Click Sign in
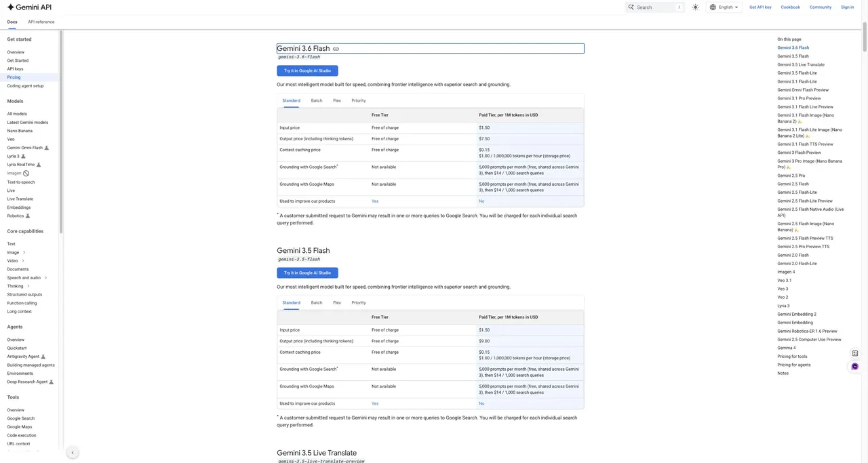The height and width of the screenshot is (463, 868). click(x=848, y=7)
